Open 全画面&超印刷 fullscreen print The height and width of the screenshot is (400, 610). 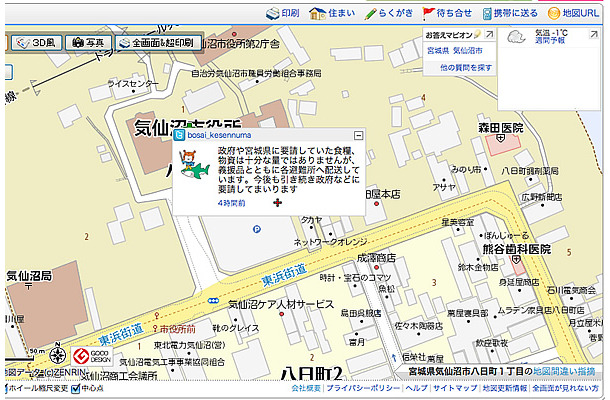tap(158, 42)
